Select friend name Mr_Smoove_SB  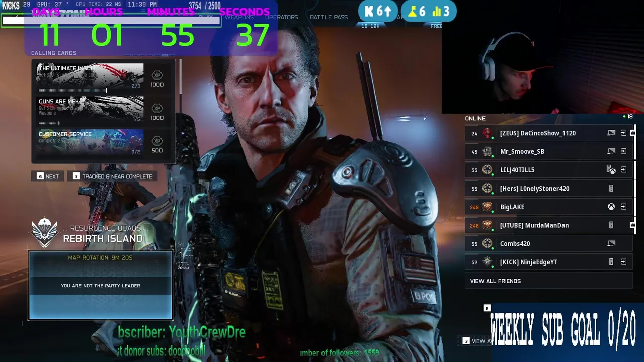click(x=522, y=151)
